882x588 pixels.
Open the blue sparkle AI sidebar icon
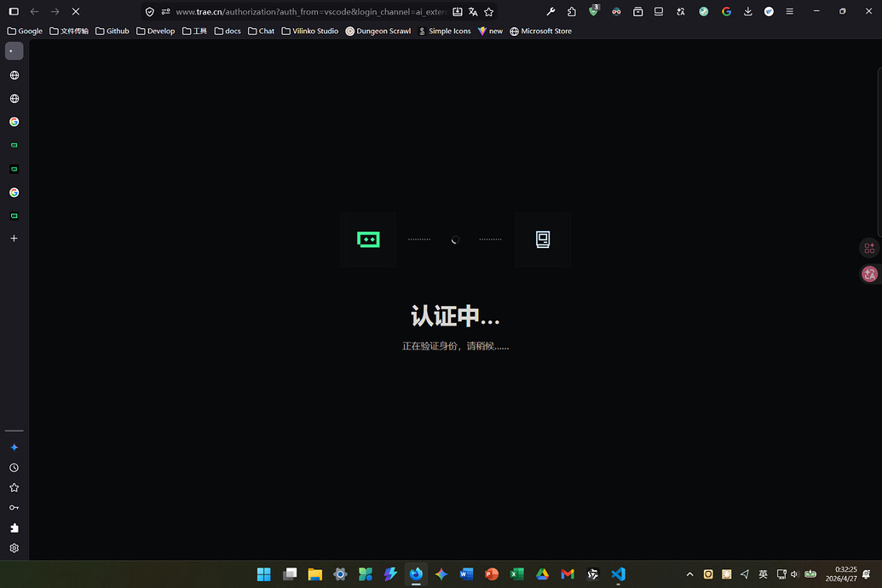[14, 447]
